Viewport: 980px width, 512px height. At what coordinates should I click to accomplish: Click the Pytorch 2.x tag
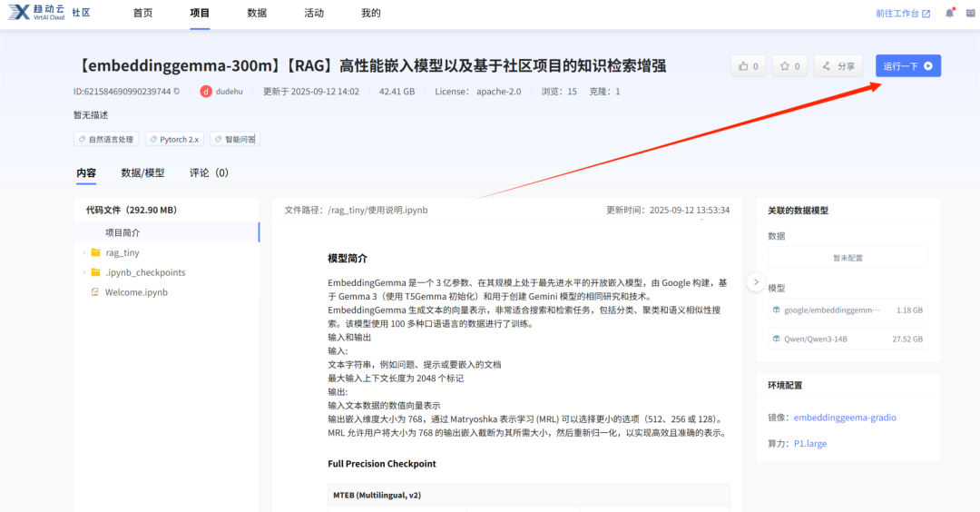pos(174,140)
